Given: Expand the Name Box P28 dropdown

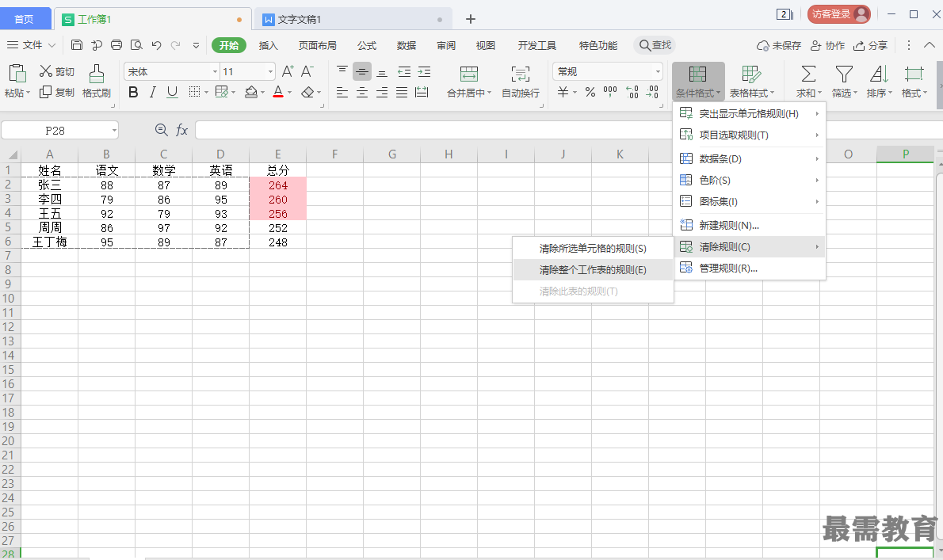Looking at the screenshot, I should tap(113, 131).
